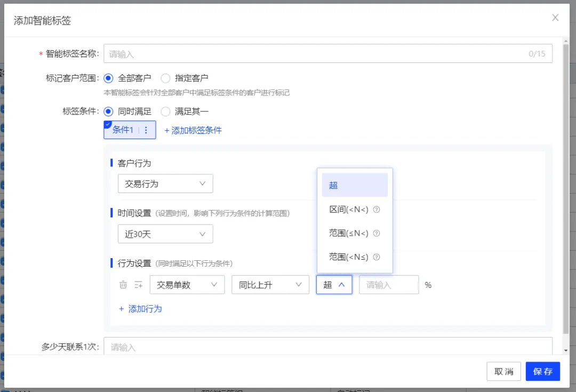The height and width of the screenshot is (392, 576).
Task: Click the 取消 button
Action: 503,371
